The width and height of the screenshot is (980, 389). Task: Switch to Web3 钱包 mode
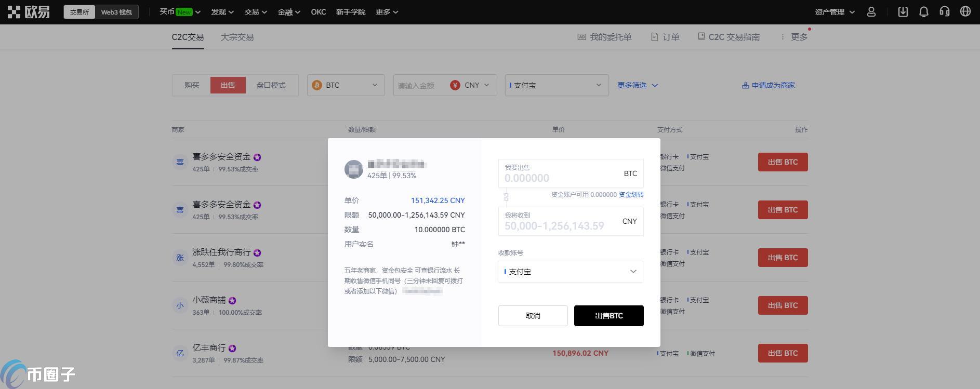pyautogui.click(x=116, y=12)
